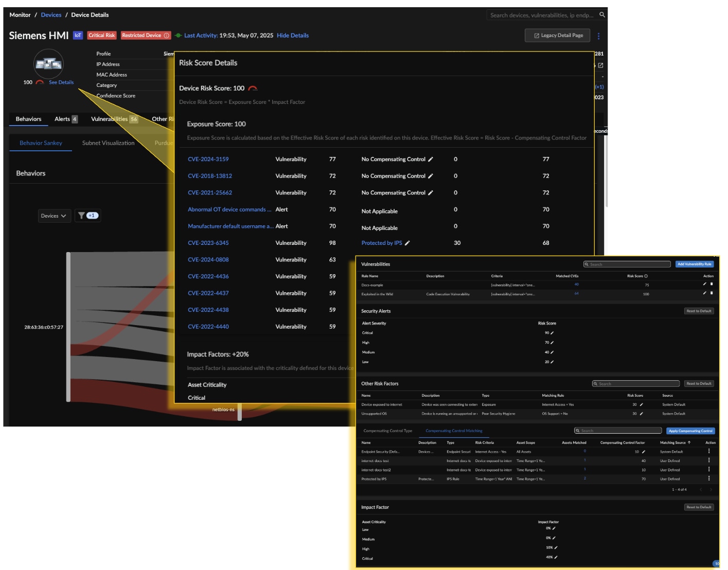Edit risk score for Device exposed to internet
The image size is (728, 570).
(x=642, y=404)
